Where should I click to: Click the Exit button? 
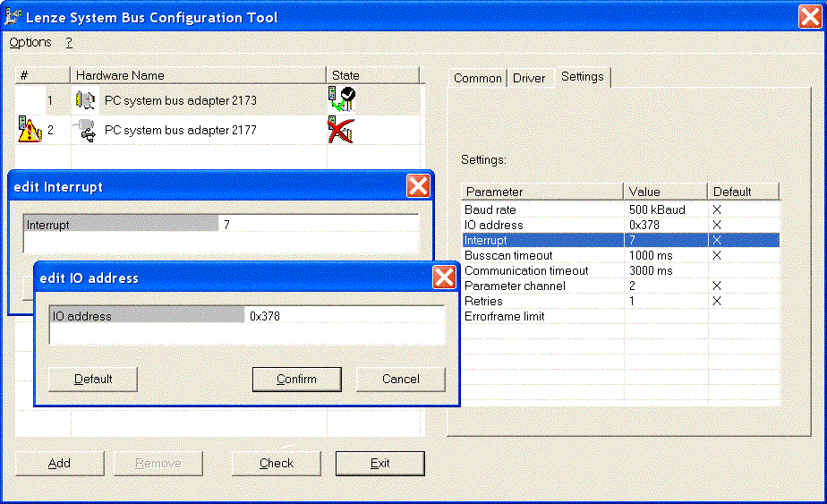tap(379, 463)
